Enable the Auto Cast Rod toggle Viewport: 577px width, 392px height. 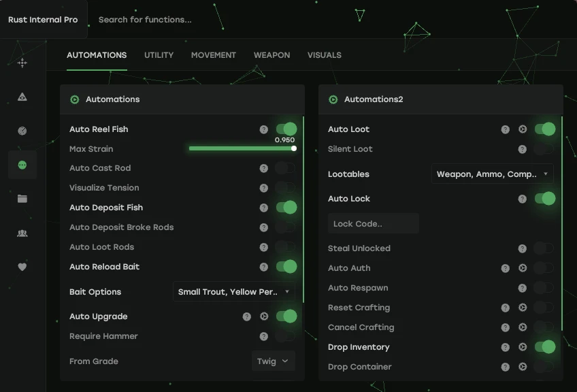point(286,168)
